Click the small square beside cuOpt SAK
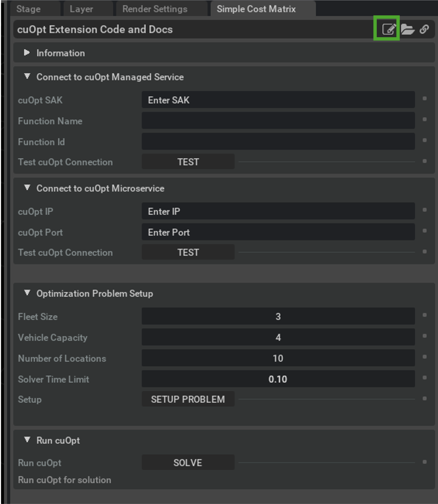Screen dimensions: 438x504 tap(425, 98)
